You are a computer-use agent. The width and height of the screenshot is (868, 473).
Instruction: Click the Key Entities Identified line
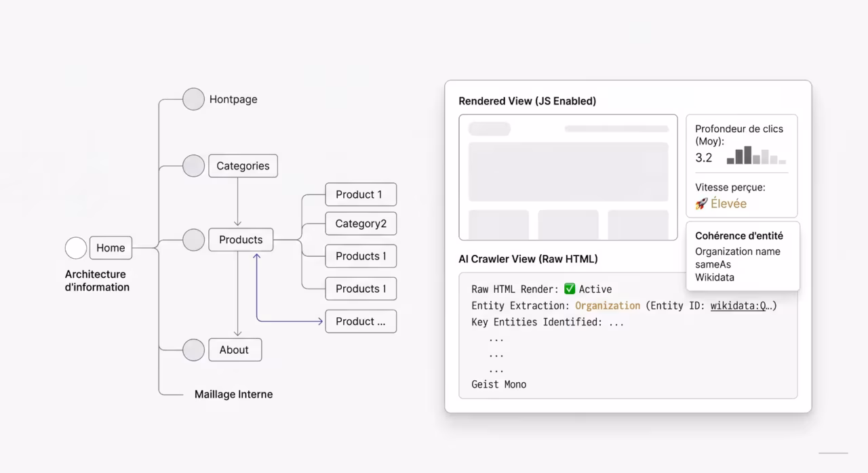[x=548, y=322]
